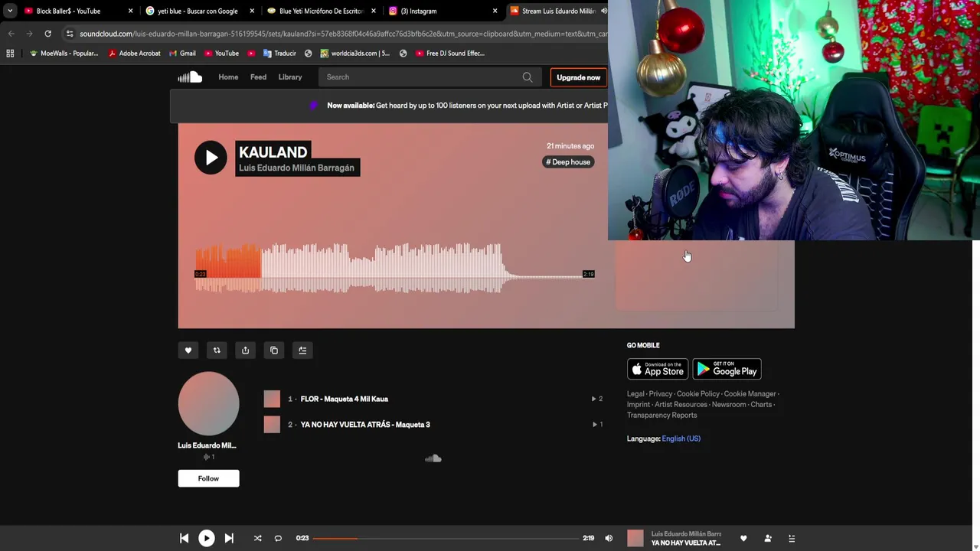This screenshot has height=551, width=980.
Task: Open the worldcia3ds.com bookmark
Action: pyautogui.click(x=355, y=54)
